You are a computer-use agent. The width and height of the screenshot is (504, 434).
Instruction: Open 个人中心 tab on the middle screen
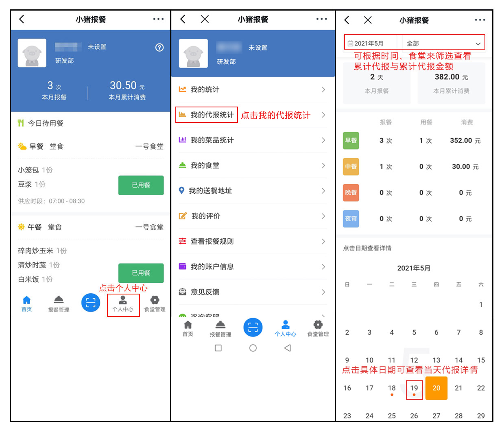(x=285, y=329)
